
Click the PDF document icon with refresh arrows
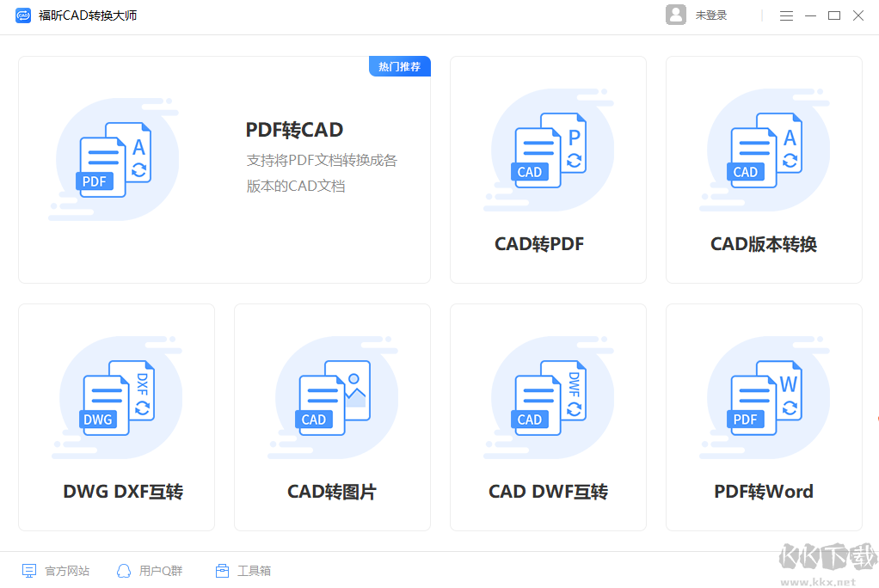115,159
